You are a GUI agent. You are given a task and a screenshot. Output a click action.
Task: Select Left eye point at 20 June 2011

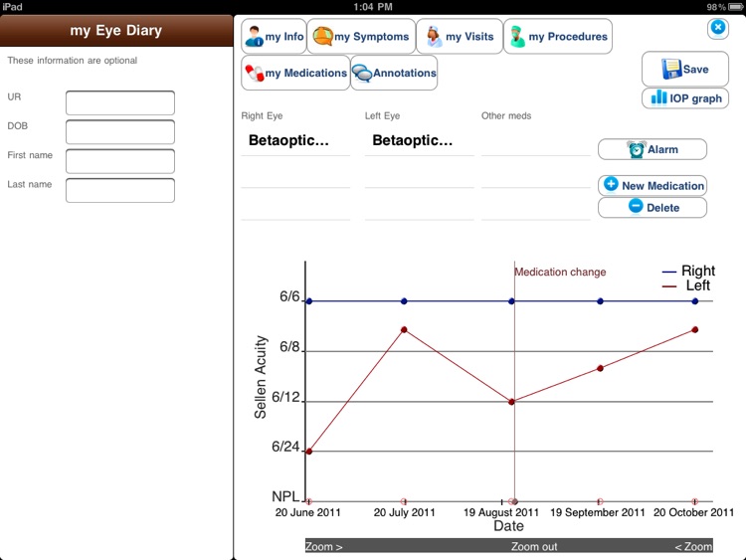[x=309, y=451]
